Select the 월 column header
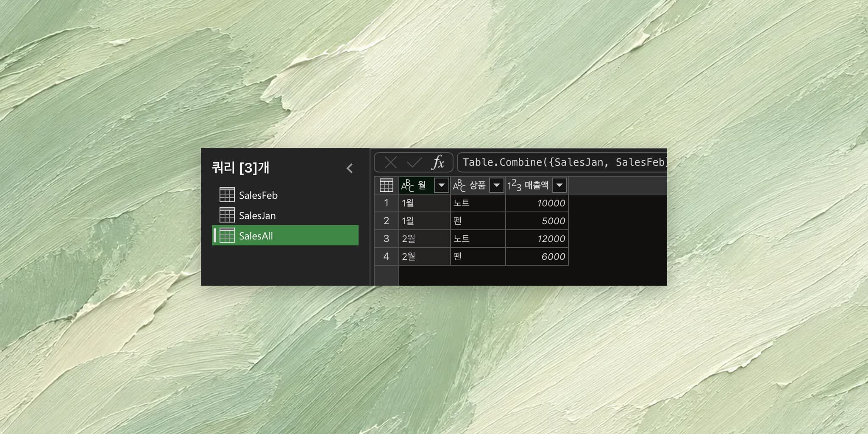 coord(425,185)
